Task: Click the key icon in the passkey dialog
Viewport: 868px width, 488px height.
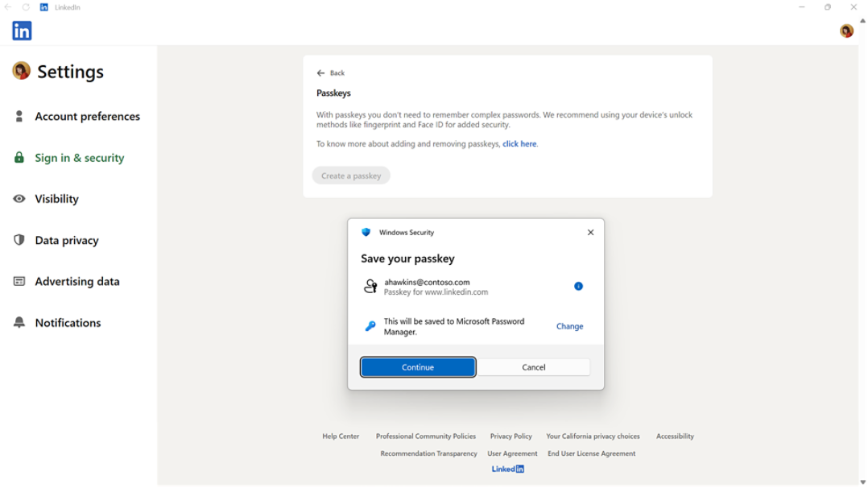Action: click(x=372, y=325)
